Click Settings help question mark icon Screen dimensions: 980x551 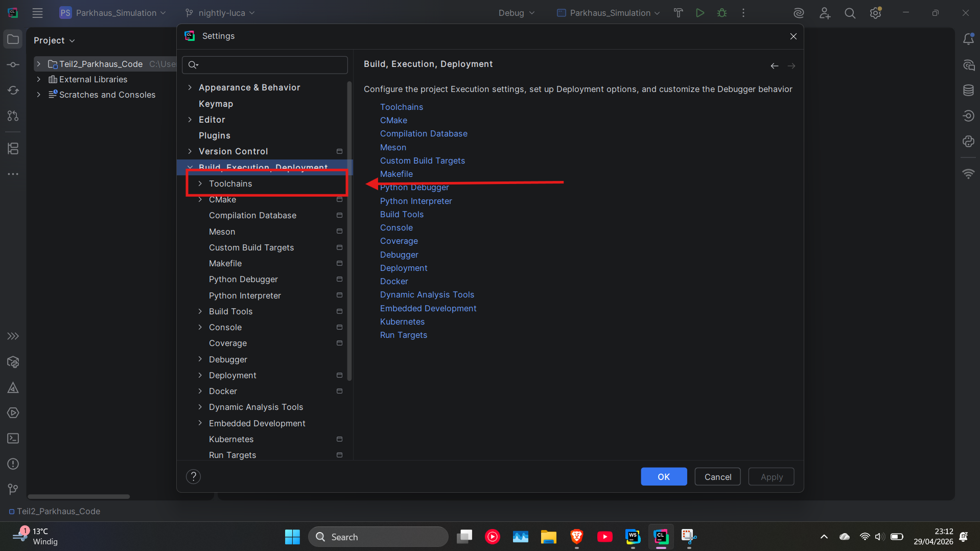[x=193, y=477]
